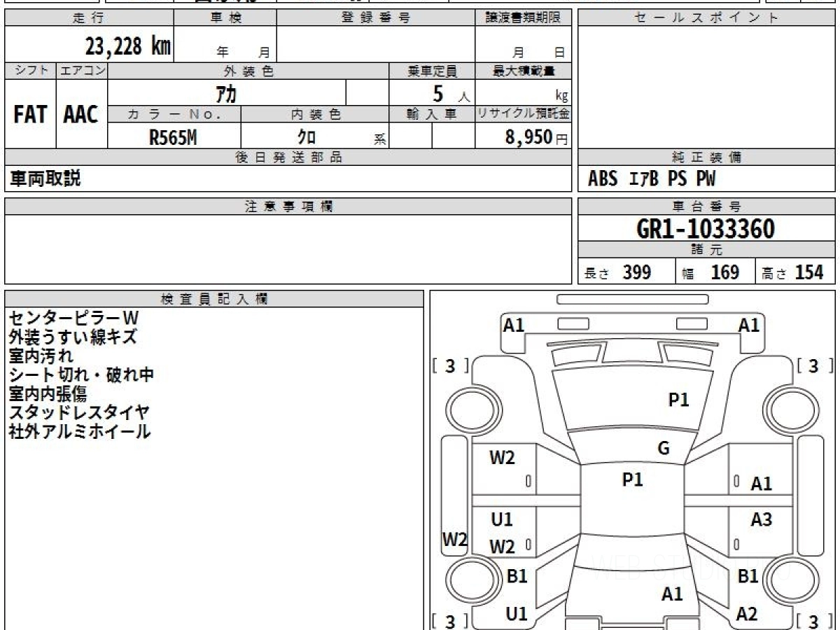Click the rear-left wheel circle in car diagram

[466, 580]
